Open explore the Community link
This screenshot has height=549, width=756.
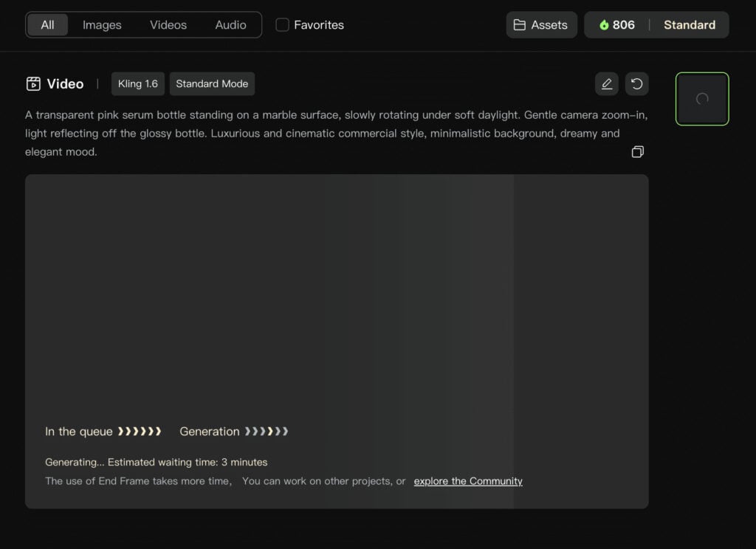point(467,481)
